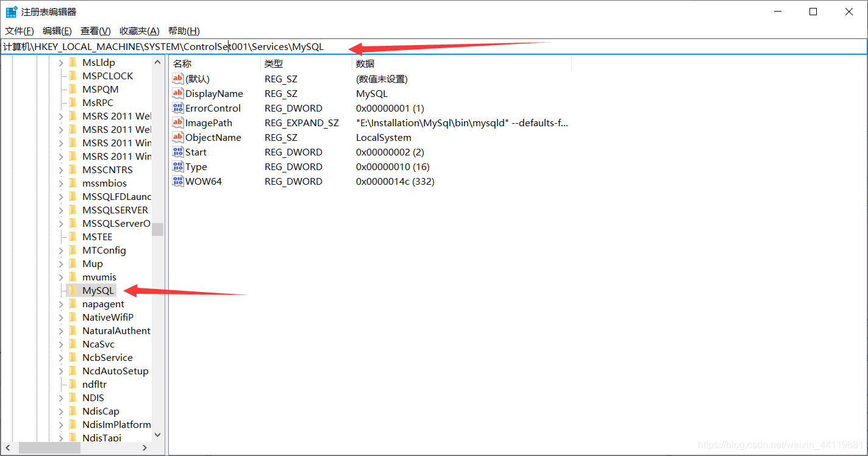Expand the MSSQLFDLauncher tree node
Viewport: 868px width, 456px height.
click(61, 196)
